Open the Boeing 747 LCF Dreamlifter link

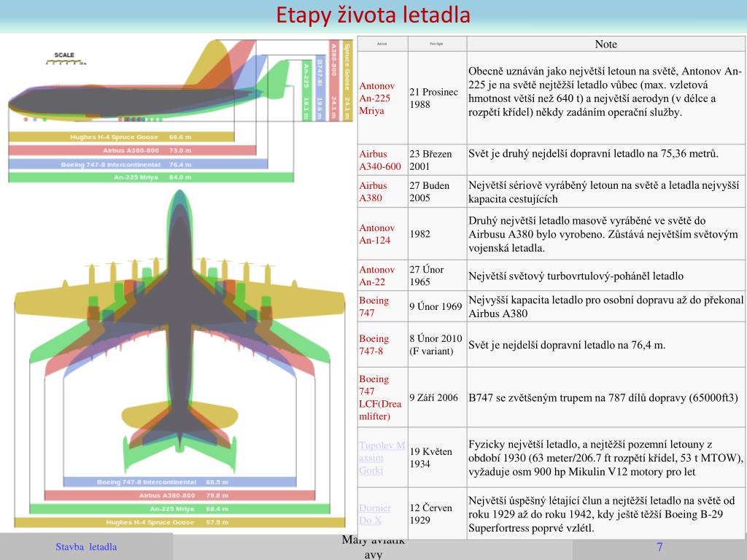pos(380,397)
